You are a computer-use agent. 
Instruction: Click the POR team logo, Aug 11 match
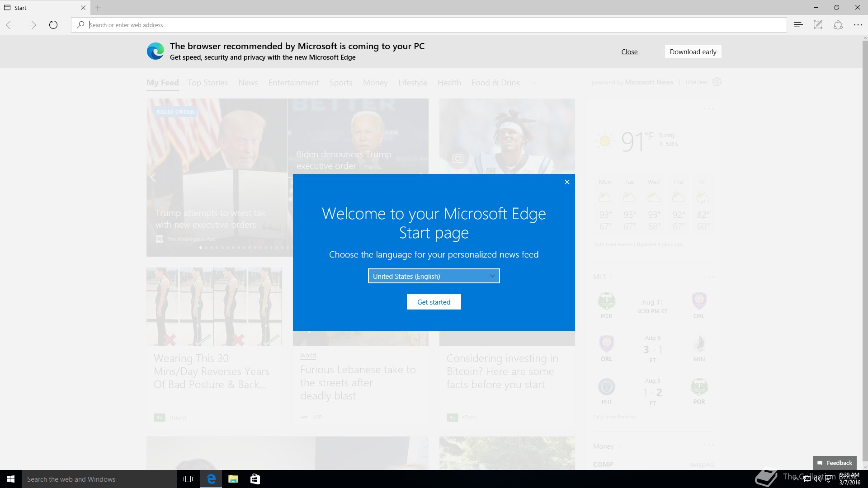coord(606,301)
